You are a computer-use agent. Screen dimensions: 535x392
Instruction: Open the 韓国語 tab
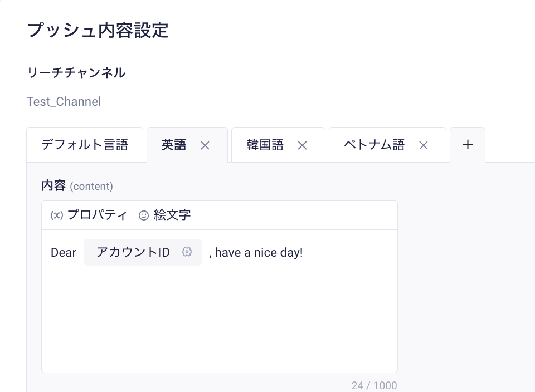click(x=265, y=145)
